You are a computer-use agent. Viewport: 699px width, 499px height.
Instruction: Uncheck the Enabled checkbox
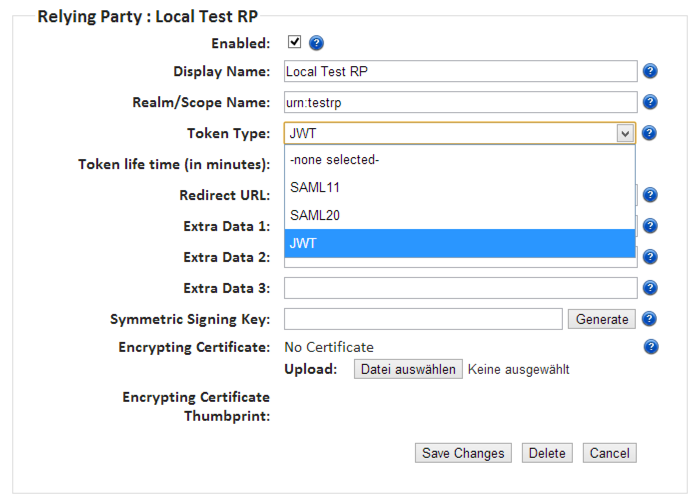pos(294,42)
